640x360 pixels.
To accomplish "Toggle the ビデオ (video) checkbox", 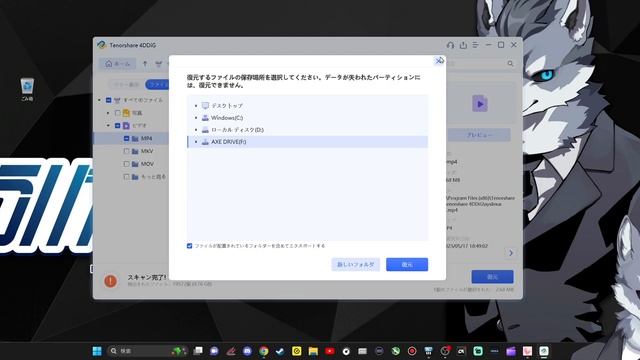I will pos(118,125).
